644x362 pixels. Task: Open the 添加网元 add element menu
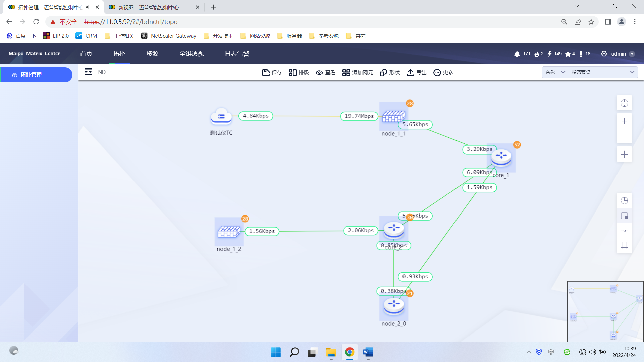358,72
